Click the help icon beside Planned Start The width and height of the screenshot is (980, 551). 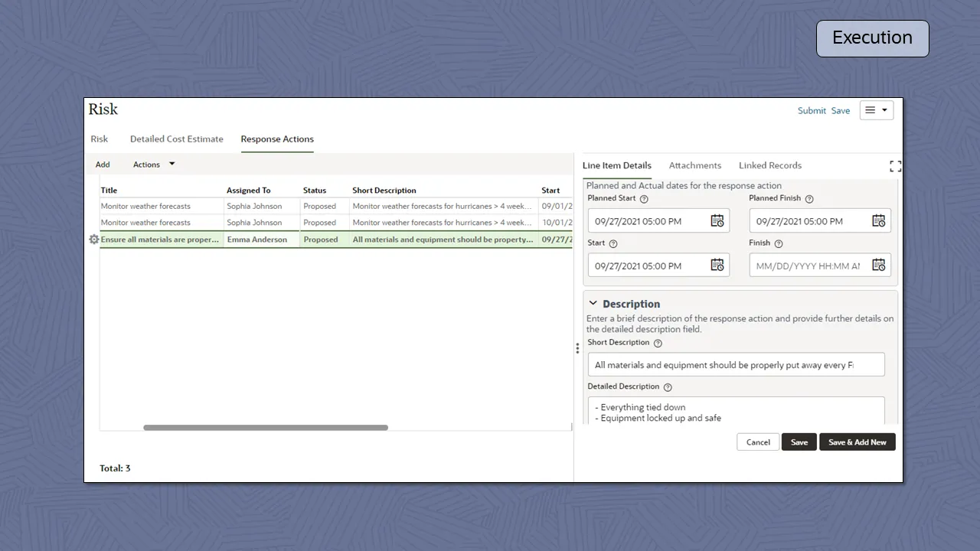tap(645, 198)
